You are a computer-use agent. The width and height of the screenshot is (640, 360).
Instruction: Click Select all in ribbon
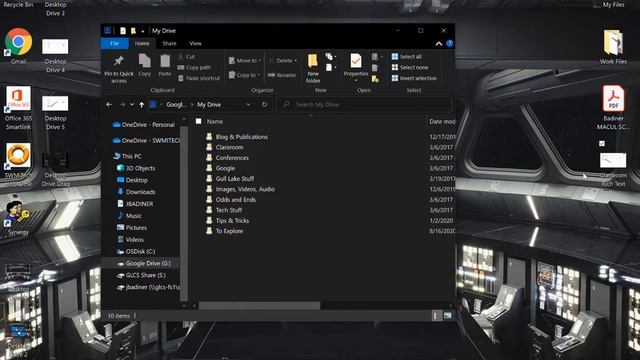(x=407, y=57)
